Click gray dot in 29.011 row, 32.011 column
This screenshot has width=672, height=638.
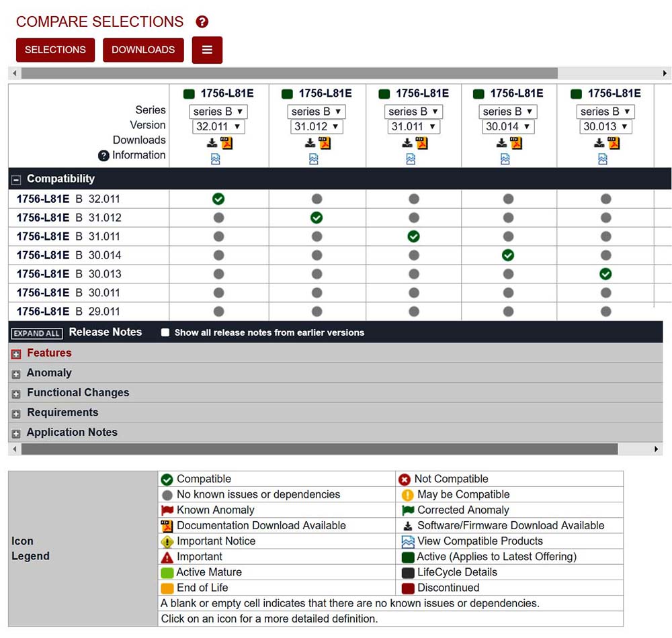point(218,312)
